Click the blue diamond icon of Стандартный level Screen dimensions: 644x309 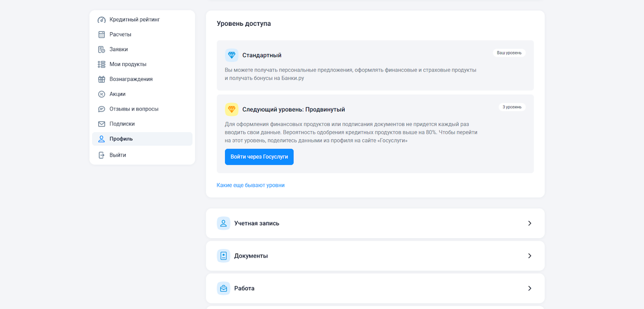tap(231, 55)
